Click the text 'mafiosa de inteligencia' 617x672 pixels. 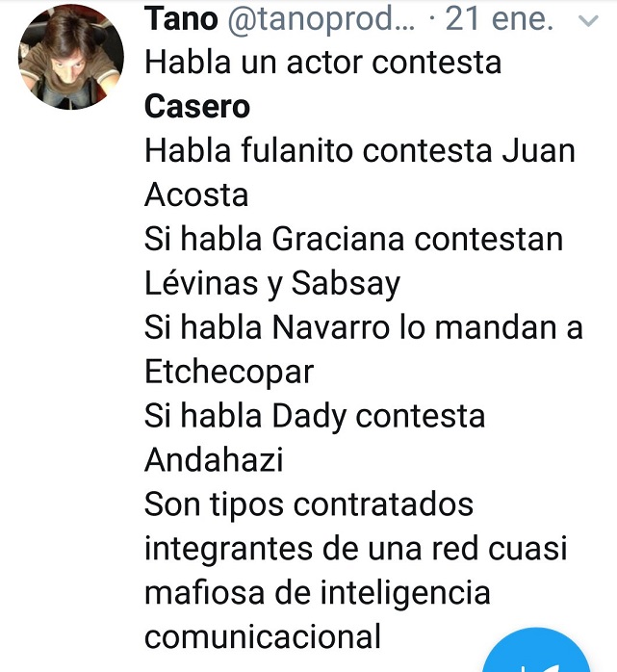tap(317, 592)
